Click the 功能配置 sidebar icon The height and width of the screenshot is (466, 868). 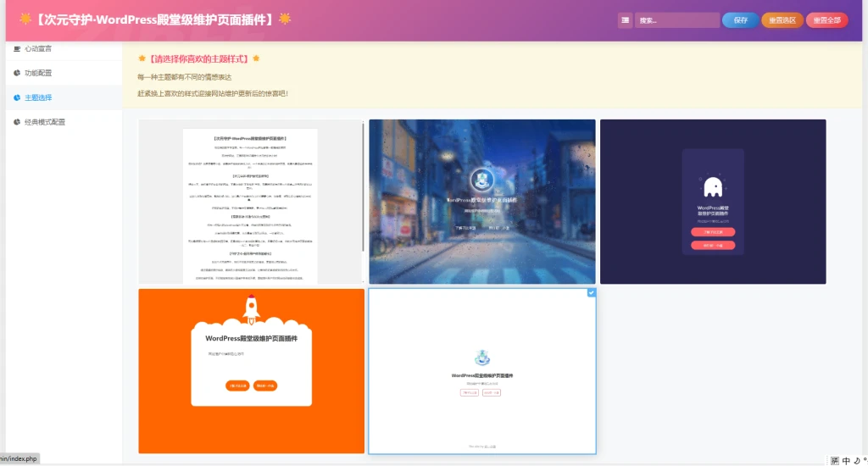click(17, 73)
